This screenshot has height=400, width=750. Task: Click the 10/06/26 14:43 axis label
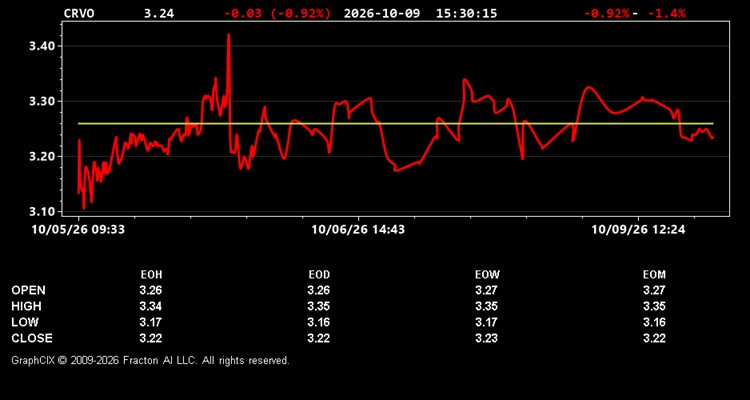point(358,230)
